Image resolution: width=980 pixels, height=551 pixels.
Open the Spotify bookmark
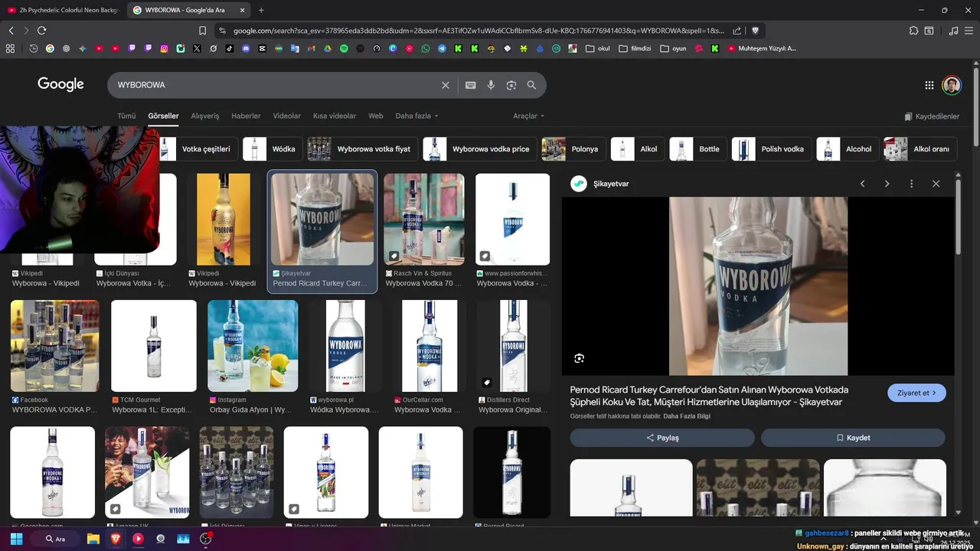tap(344, 48)
